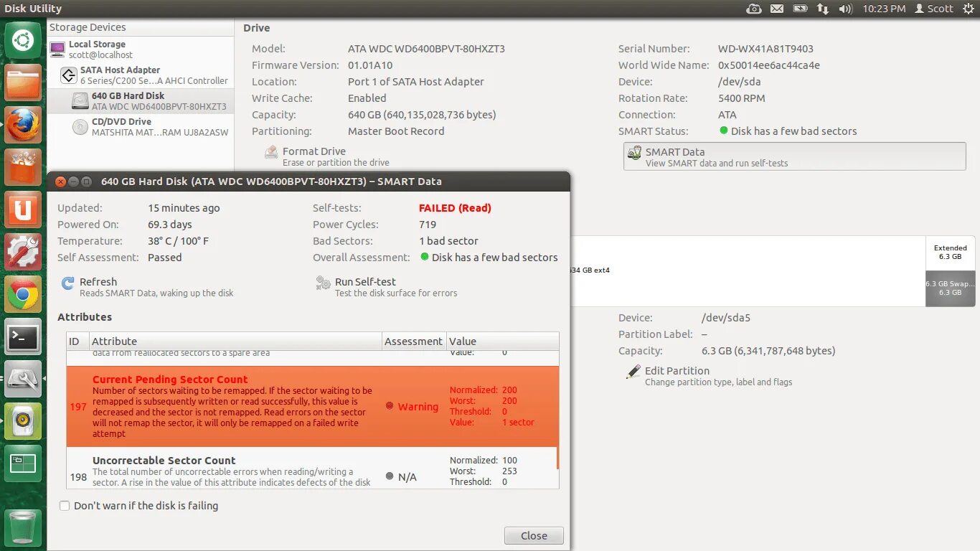
Task: Click the FAILED (Read) self-tests status
Action: coord(455,208)
